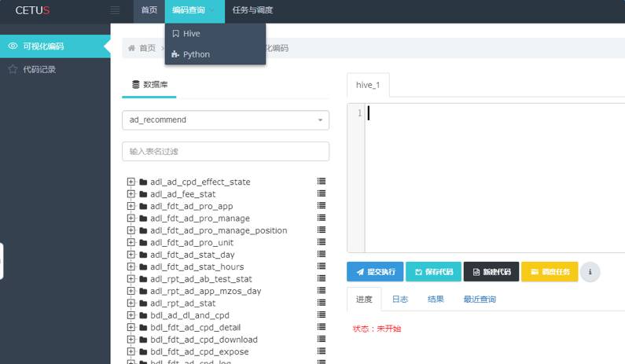625x364 pixels.
Task: Choose Hive from the dropdown menu
Action: 215,34
